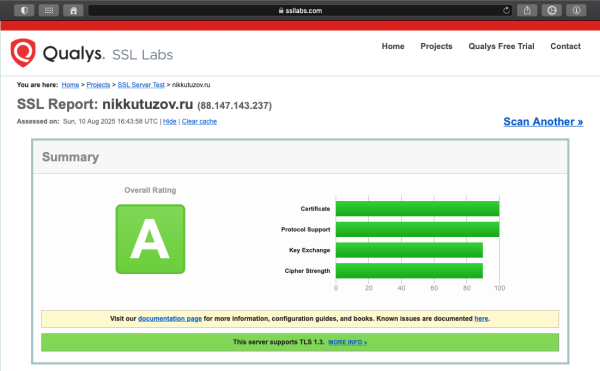This screenshot has height=371, width=600.
Task: Focus the ssllabs.com address bar
Action: [300, 11]
